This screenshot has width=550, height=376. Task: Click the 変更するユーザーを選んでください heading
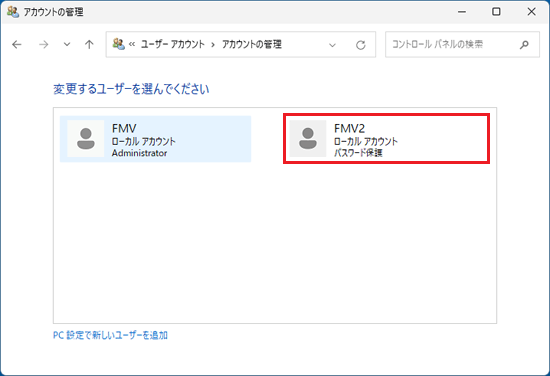(x=131, y=89)
